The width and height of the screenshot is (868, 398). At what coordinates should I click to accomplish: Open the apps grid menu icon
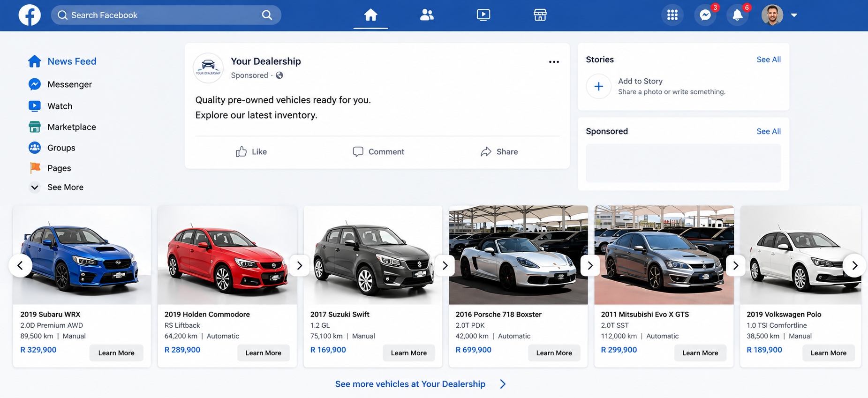(x=672, y=15)
